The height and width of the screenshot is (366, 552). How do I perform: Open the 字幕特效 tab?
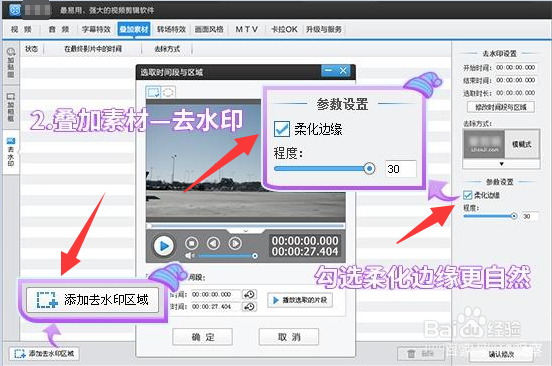click(x=96, y=29)
